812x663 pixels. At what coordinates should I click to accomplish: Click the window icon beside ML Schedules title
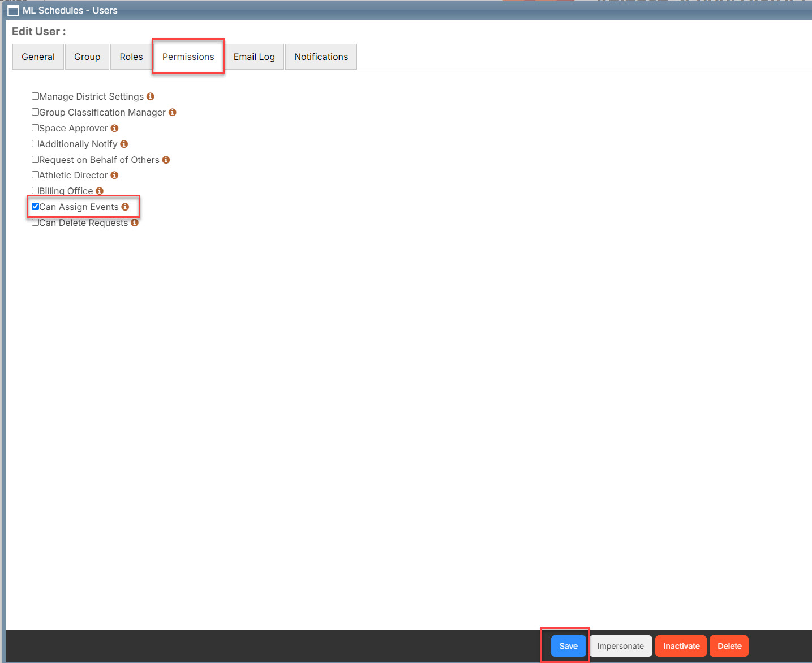click(x=13, y=11)
